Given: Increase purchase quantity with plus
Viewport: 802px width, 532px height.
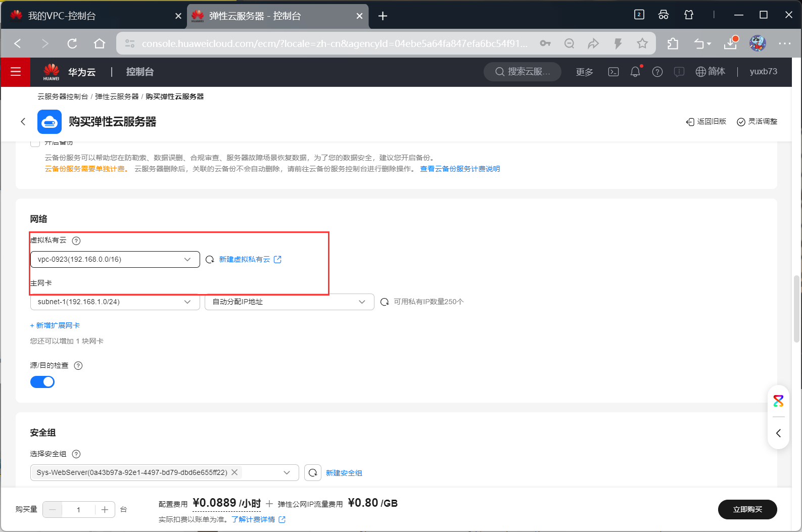Looking at the screenshot, I should click(105, 509).
